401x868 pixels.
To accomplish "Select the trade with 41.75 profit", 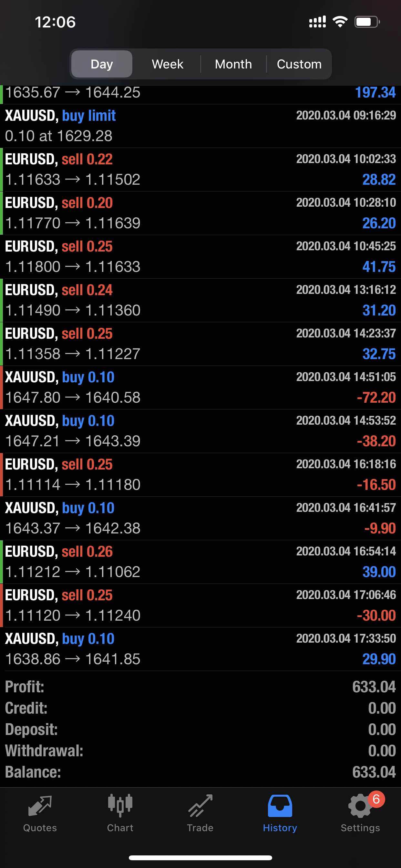I will click(200, 256).
